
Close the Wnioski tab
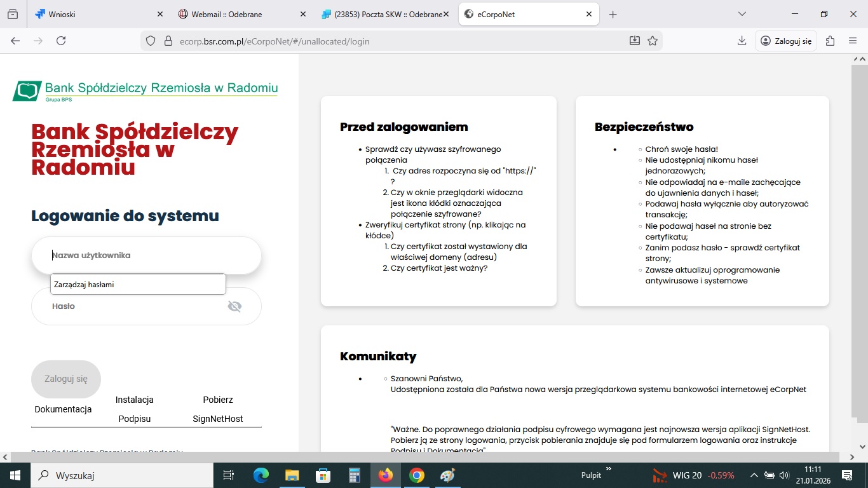coord(159,14)
